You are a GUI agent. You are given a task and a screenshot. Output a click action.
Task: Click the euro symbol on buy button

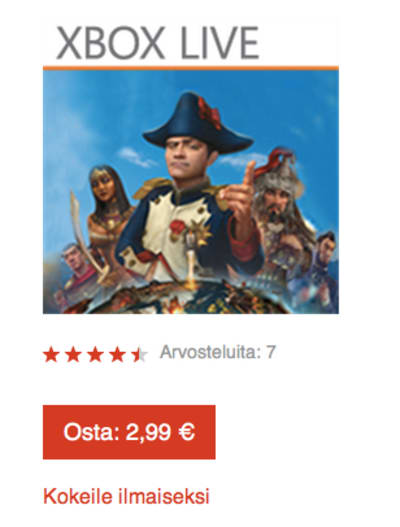pos(187,432)
